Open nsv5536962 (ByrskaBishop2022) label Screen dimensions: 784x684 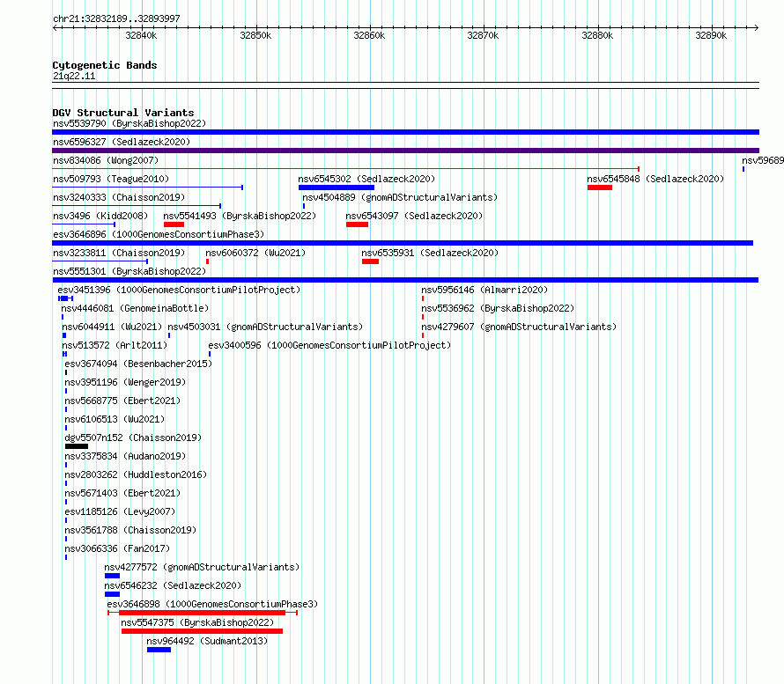coord(498,308)
